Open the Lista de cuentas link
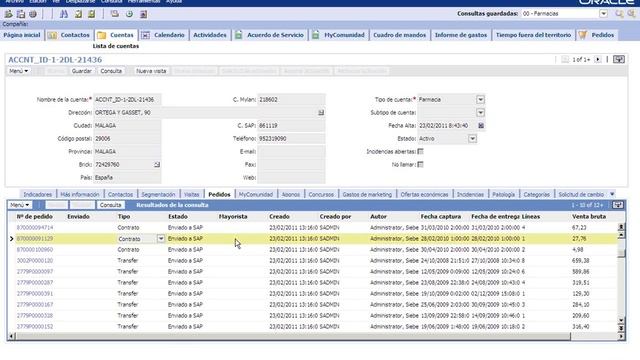 click(116, 46)
